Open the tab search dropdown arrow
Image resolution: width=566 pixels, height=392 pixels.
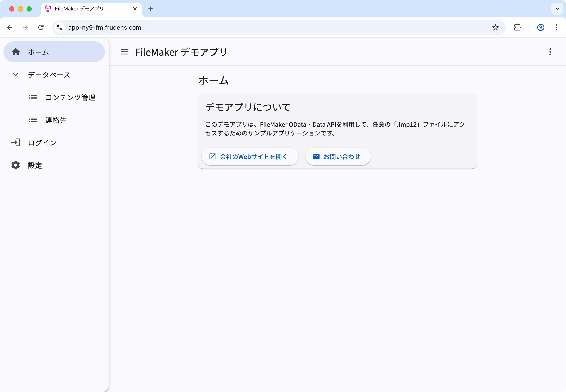click(557, 9)
